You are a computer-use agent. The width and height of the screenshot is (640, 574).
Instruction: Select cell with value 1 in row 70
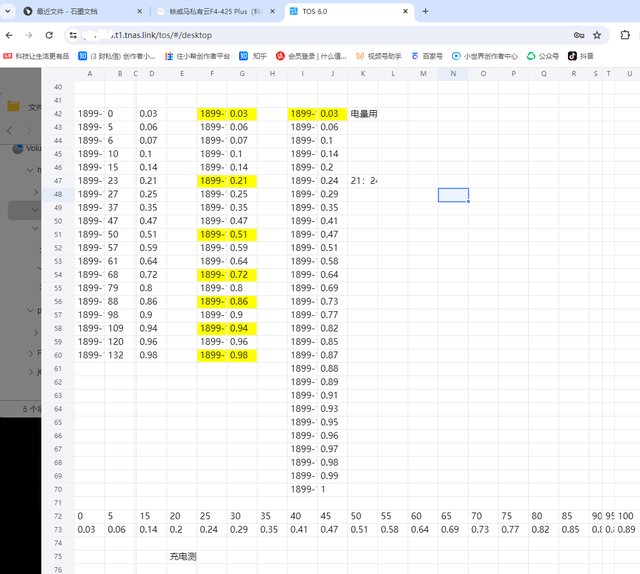point(333,489)
